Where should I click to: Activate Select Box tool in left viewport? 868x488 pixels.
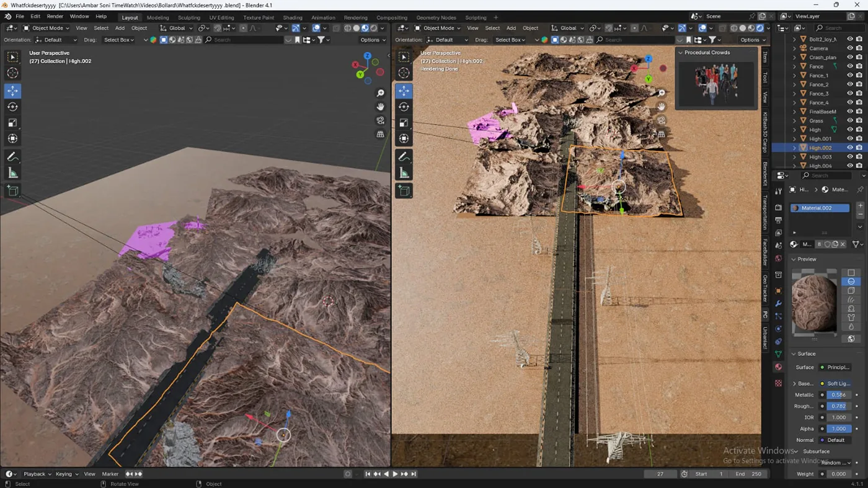[x=12, y=57]
